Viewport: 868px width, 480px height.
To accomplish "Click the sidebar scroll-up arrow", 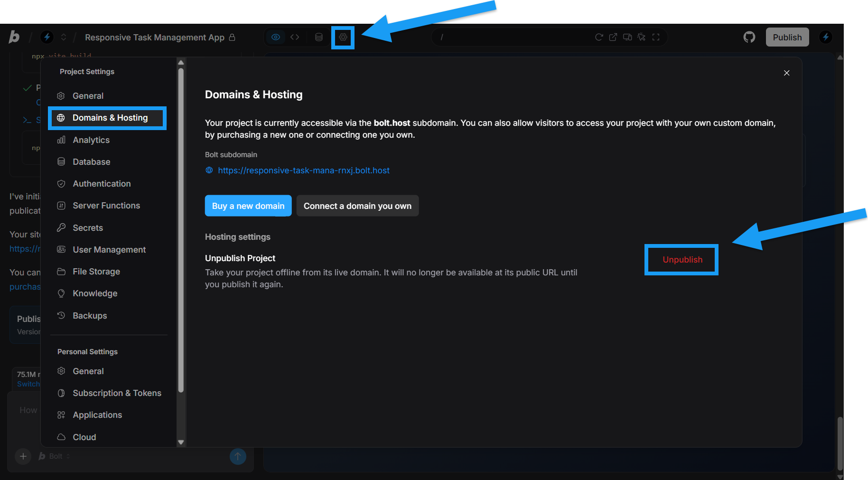I will [181, 62].
